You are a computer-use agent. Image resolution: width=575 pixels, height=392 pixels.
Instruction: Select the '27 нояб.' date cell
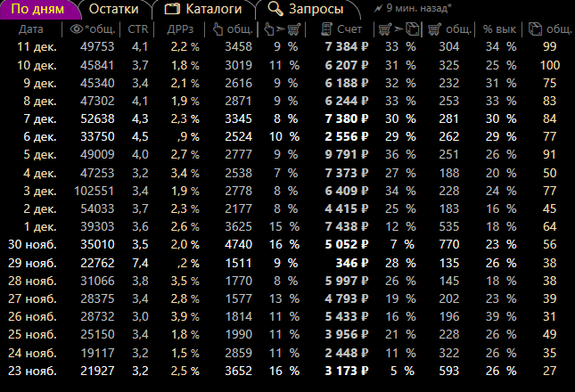coord(32,298)
